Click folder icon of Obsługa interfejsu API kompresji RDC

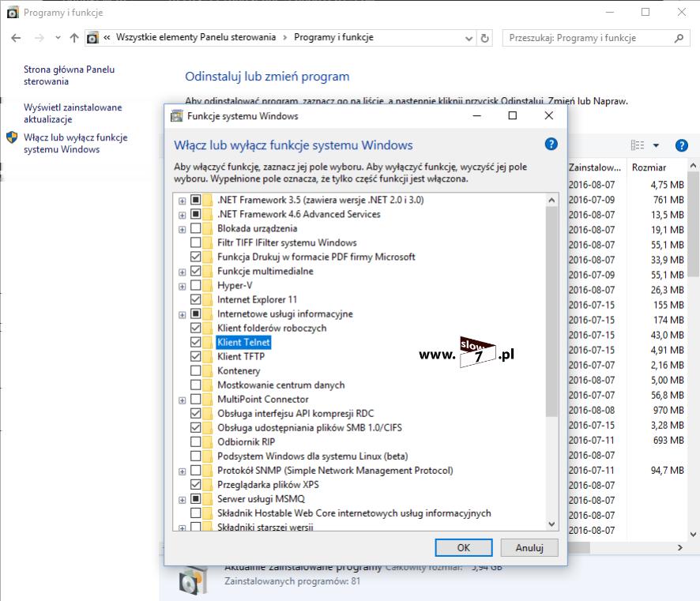click(x=208, y=413)
